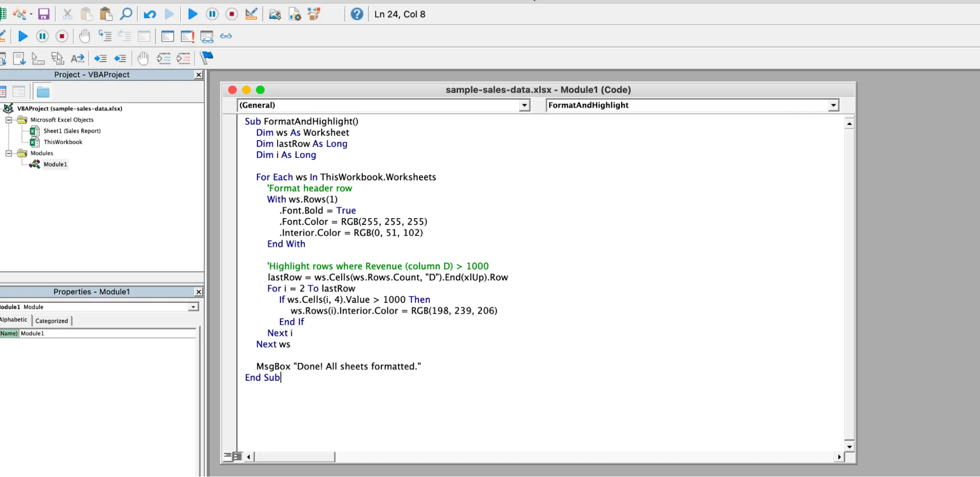Click the Save icon in the toolbar

44,14
